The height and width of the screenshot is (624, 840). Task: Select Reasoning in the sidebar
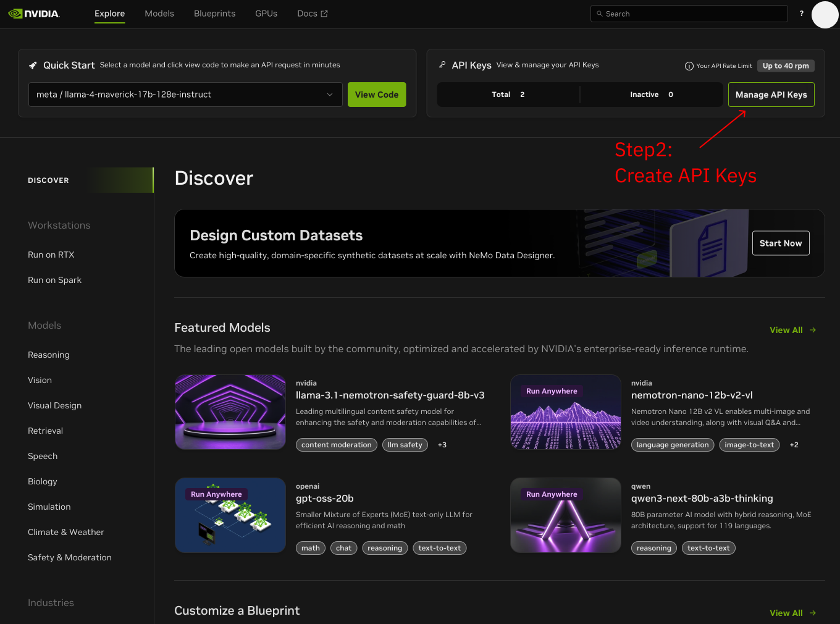[x=49, y=355]
